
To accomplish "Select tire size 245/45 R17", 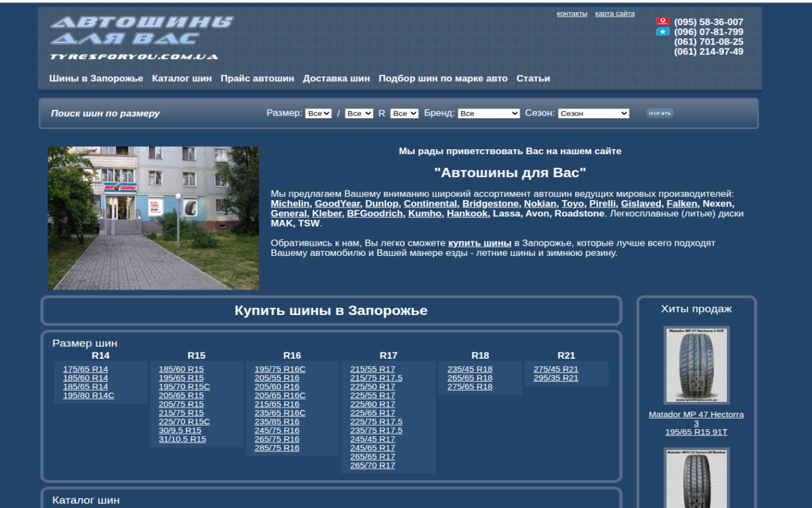I will click(373, 439).
